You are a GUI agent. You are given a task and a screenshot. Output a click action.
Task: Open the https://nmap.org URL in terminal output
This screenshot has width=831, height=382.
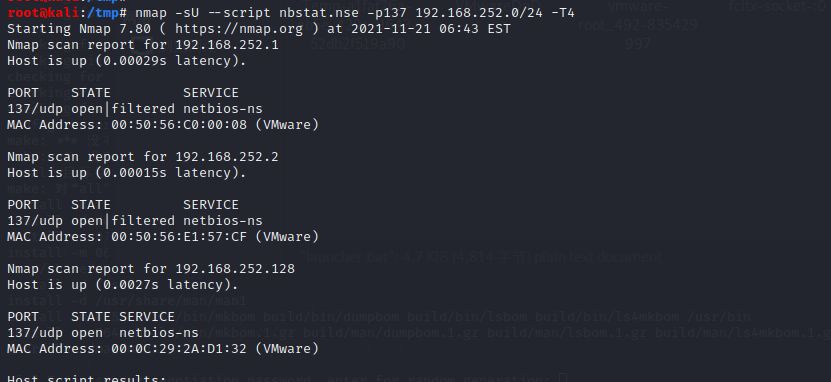(238, 29)
